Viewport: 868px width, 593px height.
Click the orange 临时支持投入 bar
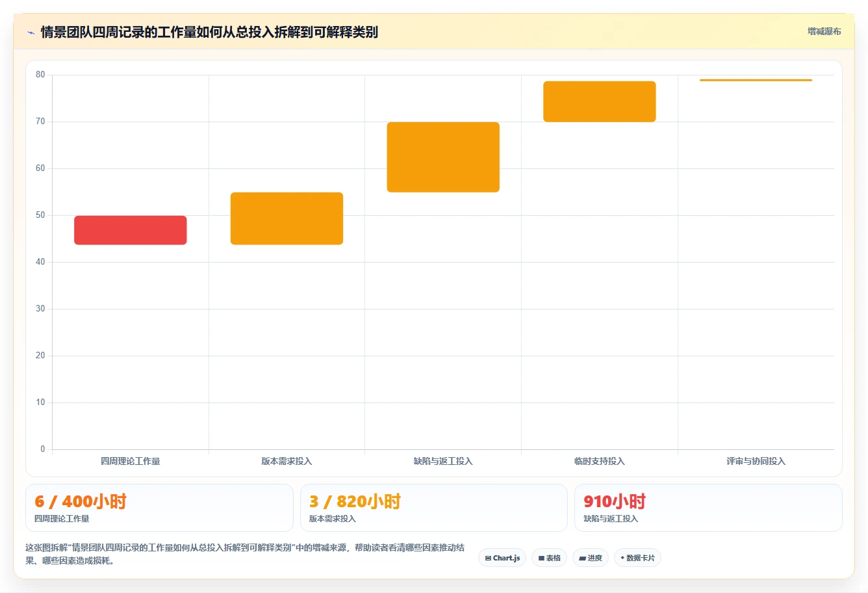click(x=600, y=101)
